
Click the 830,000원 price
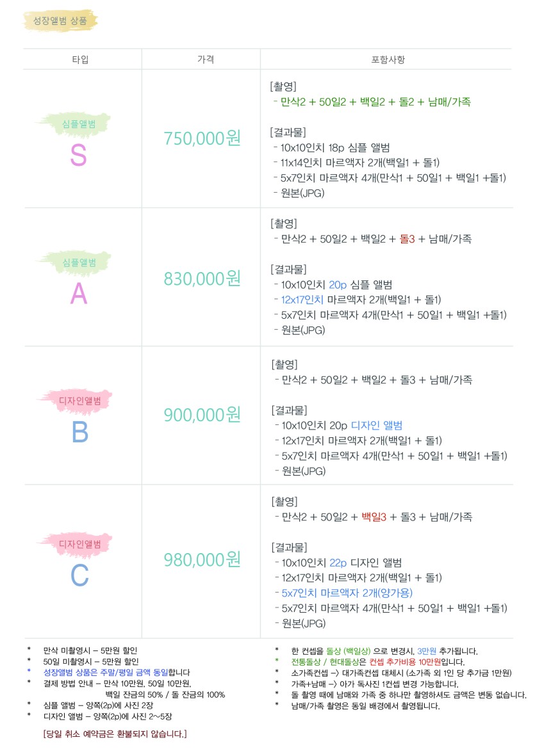[202, 278]
